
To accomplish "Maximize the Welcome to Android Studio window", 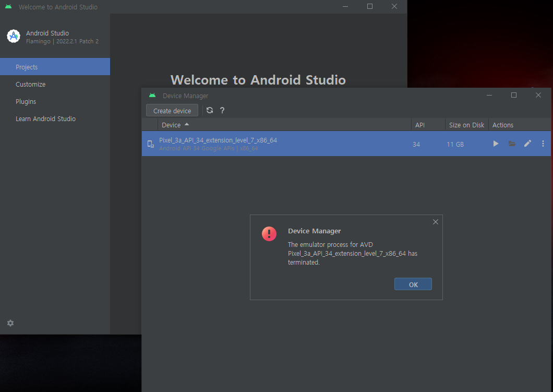I will point(369,7).
